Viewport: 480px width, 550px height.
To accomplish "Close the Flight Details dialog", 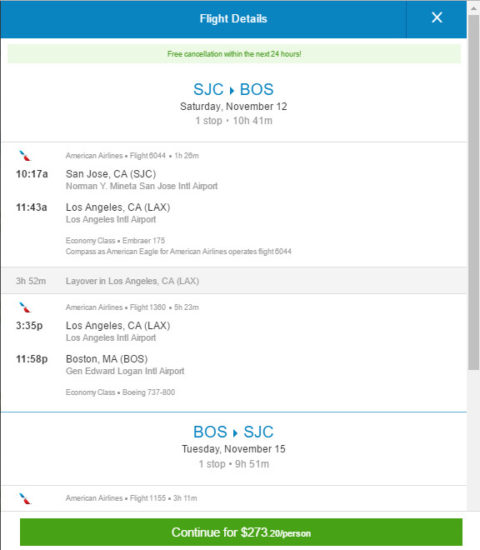I will point(436,18).
